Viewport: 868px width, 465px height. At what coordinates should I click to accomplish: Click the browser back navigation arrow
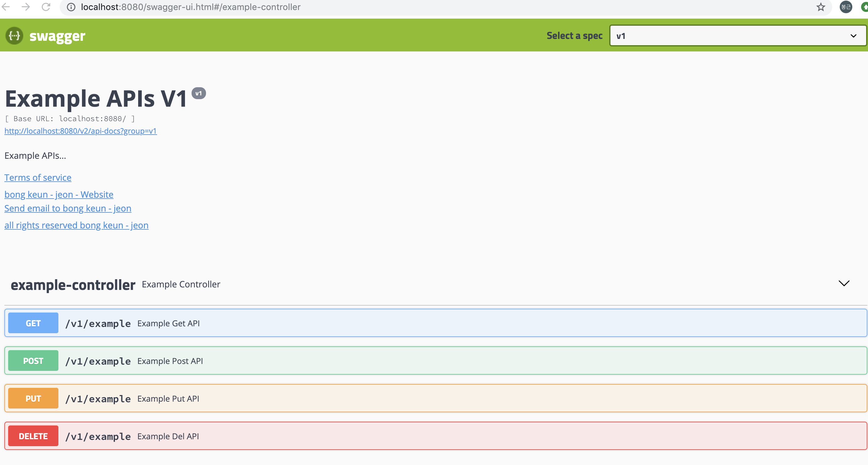click(x=6, y=7)
